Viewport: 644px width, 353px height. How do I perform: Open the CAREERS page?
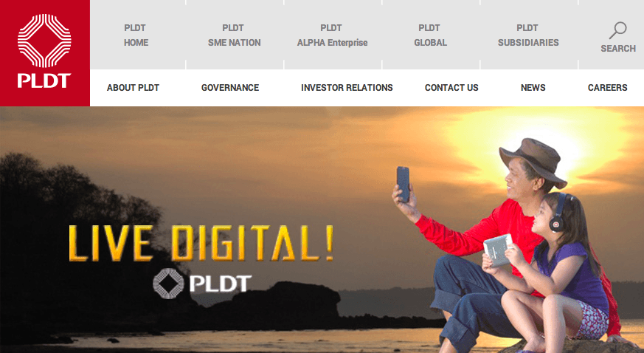(x=607, y=88)
